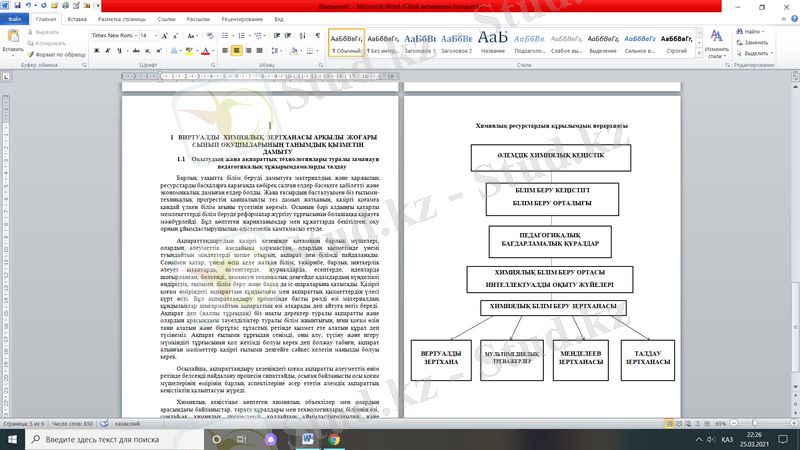Open the Word Help question-mark icon
The height and width of the screenshot is (450, 800).
[792, 18]
